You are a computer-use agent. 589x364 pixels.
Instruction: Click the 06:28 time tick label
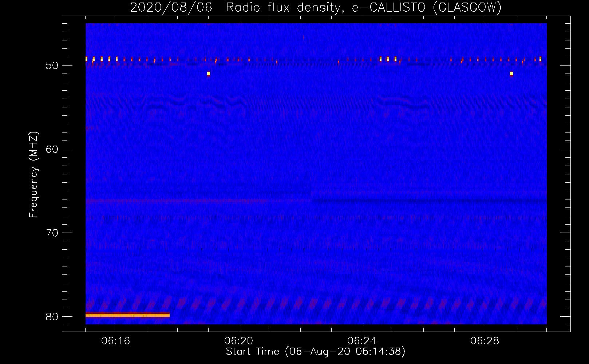[485, 341]
